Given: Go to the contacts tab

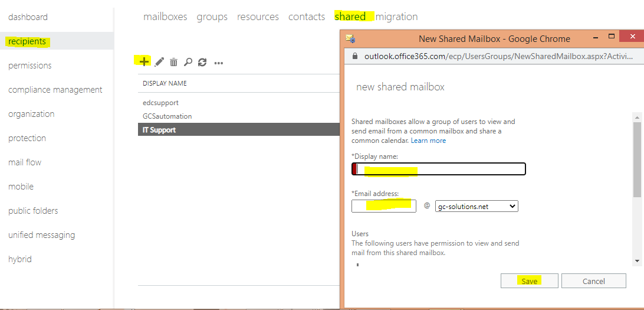Looking at the screenshot, I should [307, 17].
